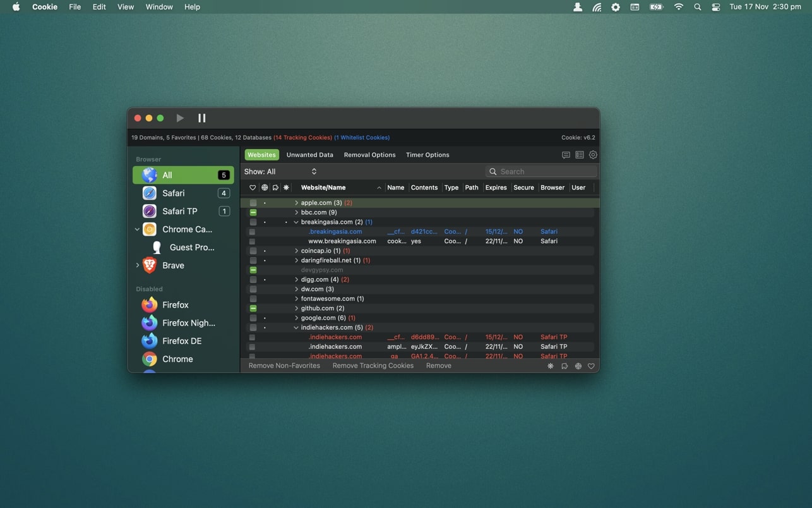Click the pause icon in the title bar
The height and width of the screenshot is (508, 812).
[202, 118]
